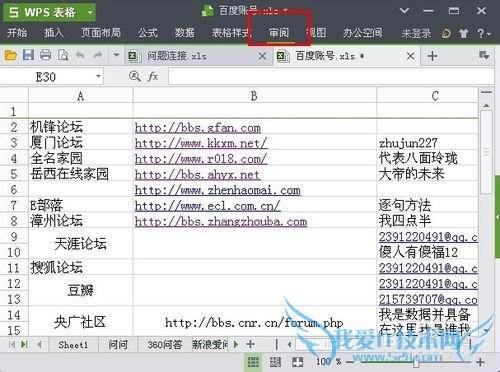The height and width of the screenshot is (372, 500).
Task: Select cell with http://bbs.cnr.cn/forum.php
Action: click(254, 322)
